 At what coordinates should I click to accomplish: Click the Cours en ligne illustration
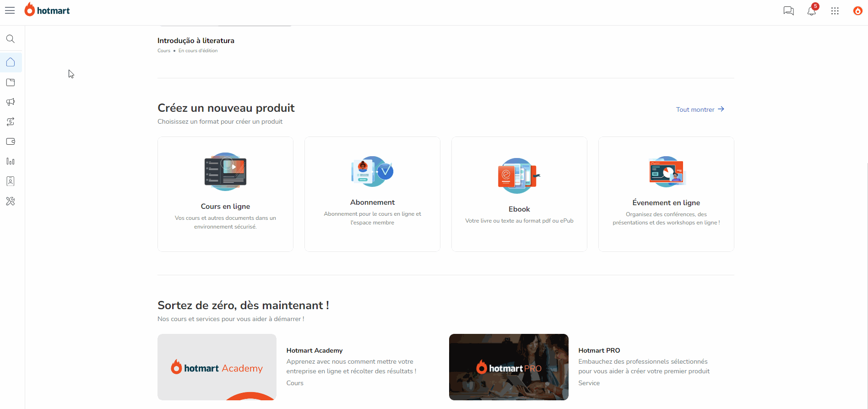(x=225, y=172)
